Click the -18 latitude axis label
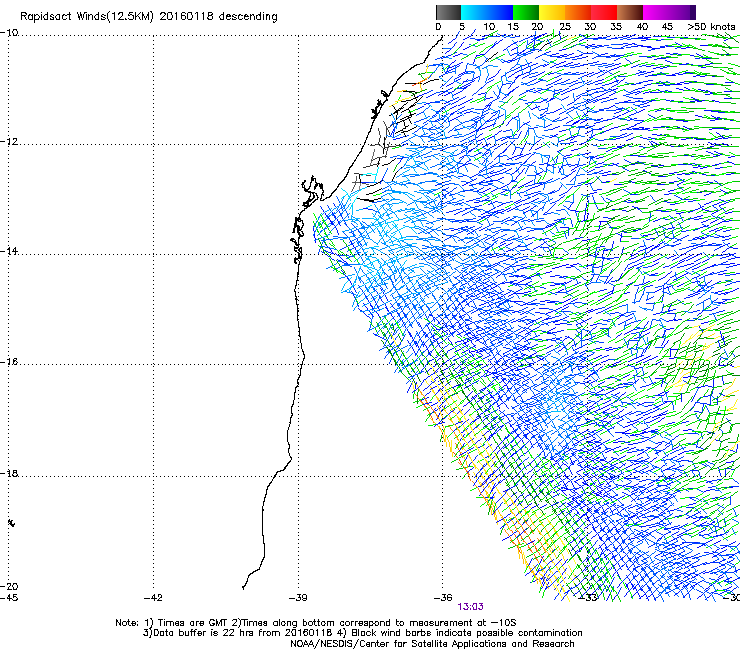This screenshot has width=740, height=650. (9, 473)
